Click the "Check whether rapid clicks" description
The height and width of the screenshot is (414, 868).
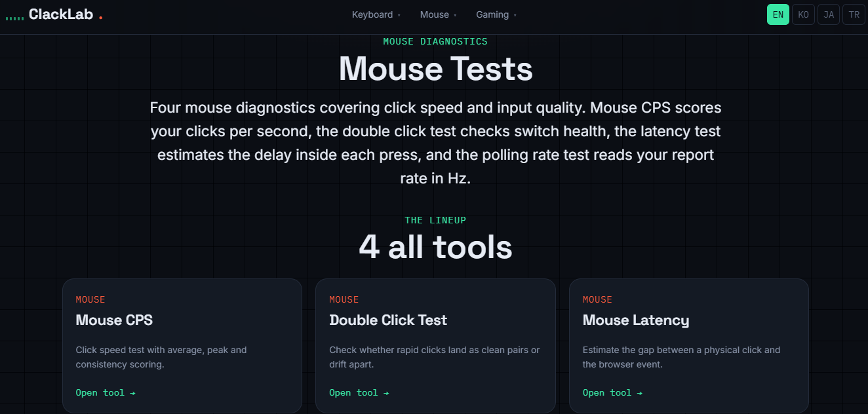(435, 357)
